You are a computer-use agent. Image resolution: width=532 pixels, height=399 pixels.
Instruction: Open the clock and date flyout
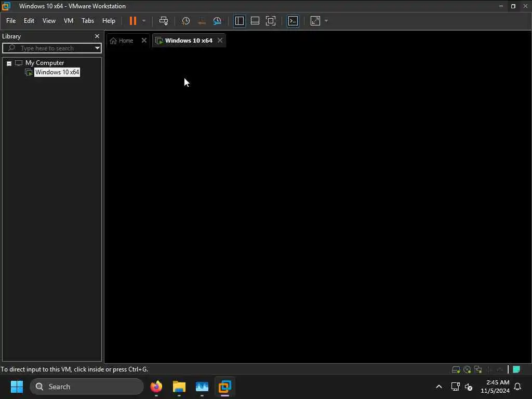[x=495, y=387]
